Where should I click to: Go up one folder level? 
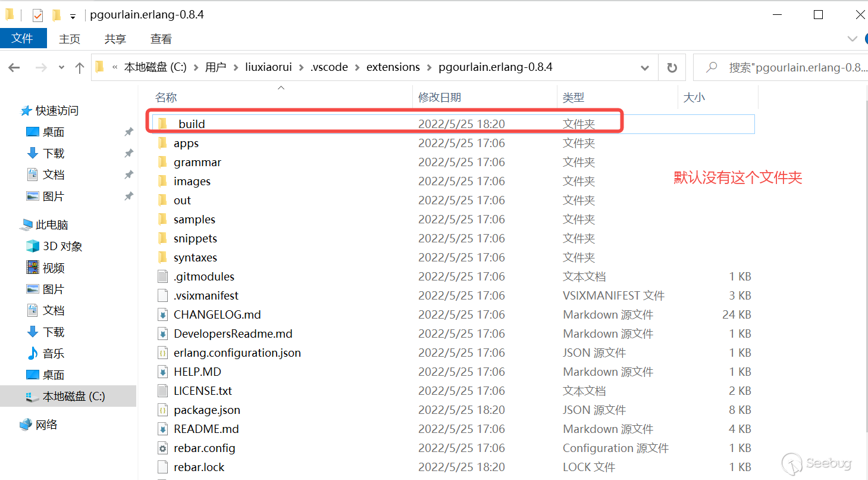(80, 68)
